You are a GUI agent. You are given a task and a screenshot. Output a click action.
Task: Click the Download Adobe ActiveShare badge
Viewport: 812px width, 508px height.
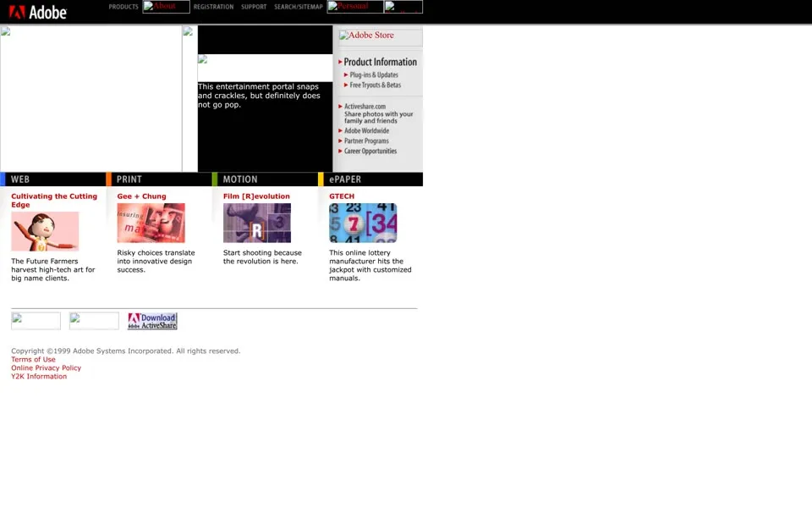point(152,321)
